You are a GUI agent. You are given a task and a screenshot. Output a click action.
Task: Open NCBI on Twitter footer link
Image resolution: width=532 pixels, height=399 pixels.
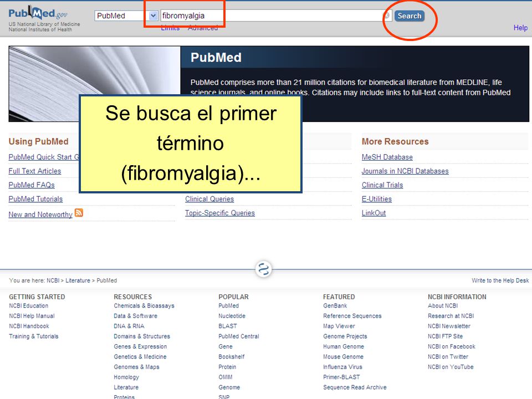448,356
